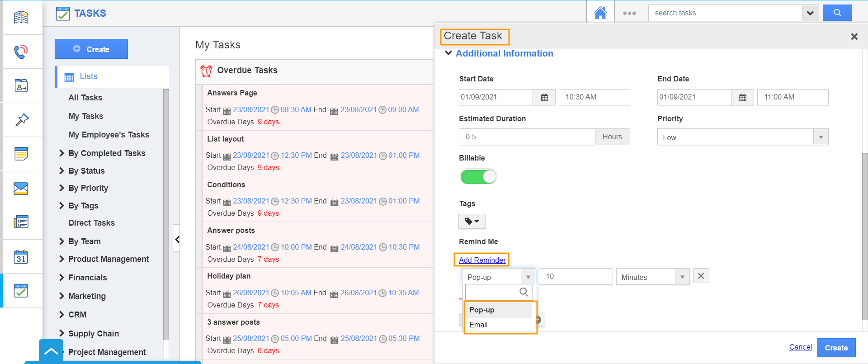The image size is (868, 364).
Task: Click the Cancel link
Action: pyautogui.click(x=800, y=347)
